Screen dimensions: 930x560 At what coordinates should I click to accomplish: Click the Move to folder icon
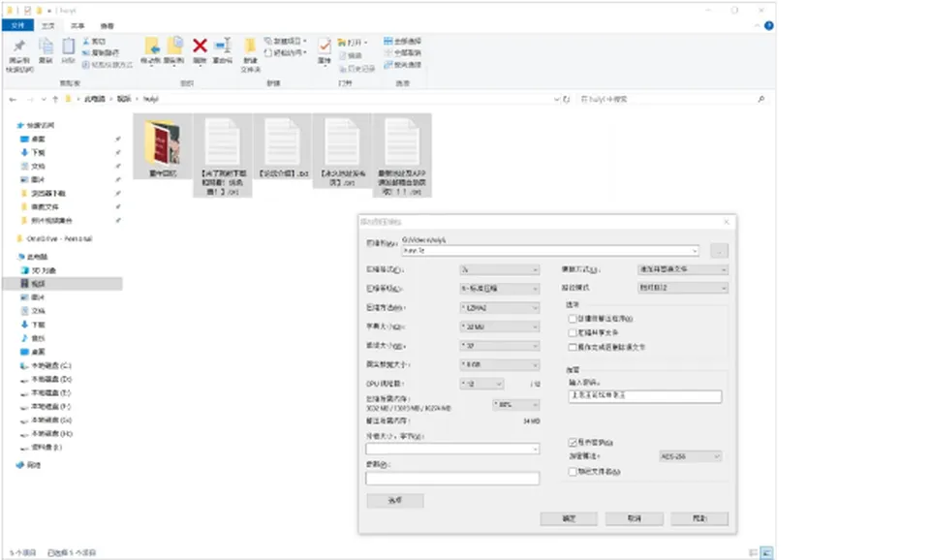point(152,46)
